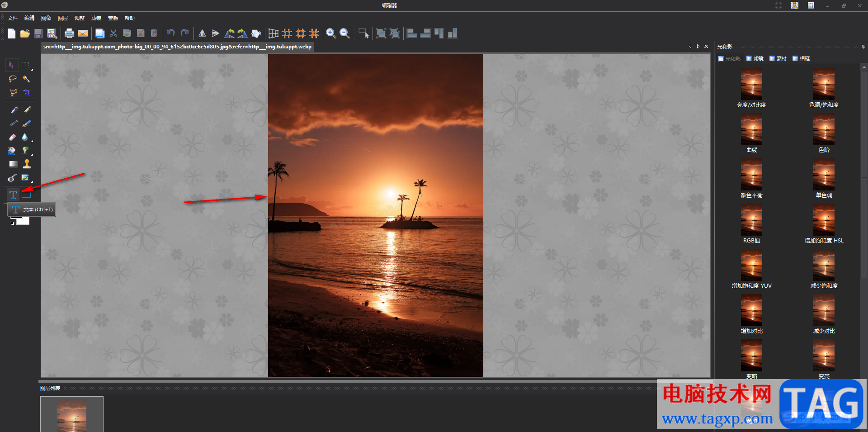Toggle the grid display icon
This screenshot has height=432, width=868.
[274, 33]
